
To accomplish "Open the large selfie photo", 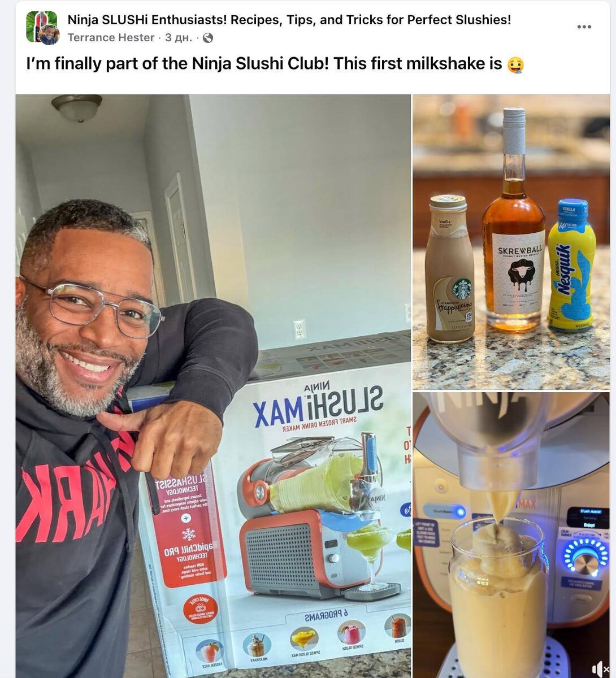I will pyautogui.click(x=213, y=386).
